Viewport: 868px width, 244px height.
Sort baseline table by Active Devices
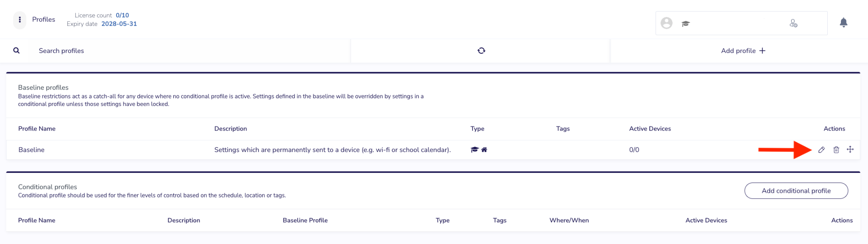650,129
